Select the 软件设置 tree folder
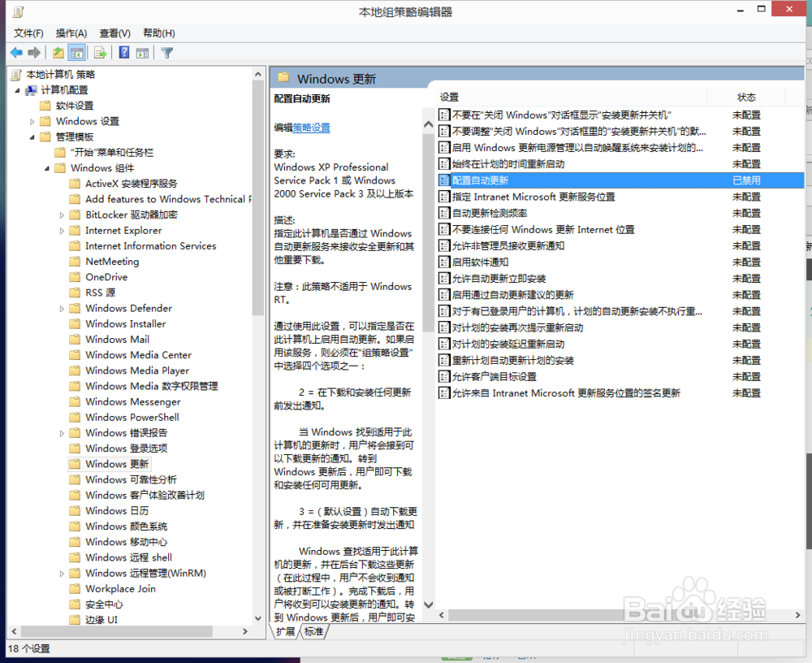The height and width of the screenshot is (663, 812). click(x=75, y=106)
